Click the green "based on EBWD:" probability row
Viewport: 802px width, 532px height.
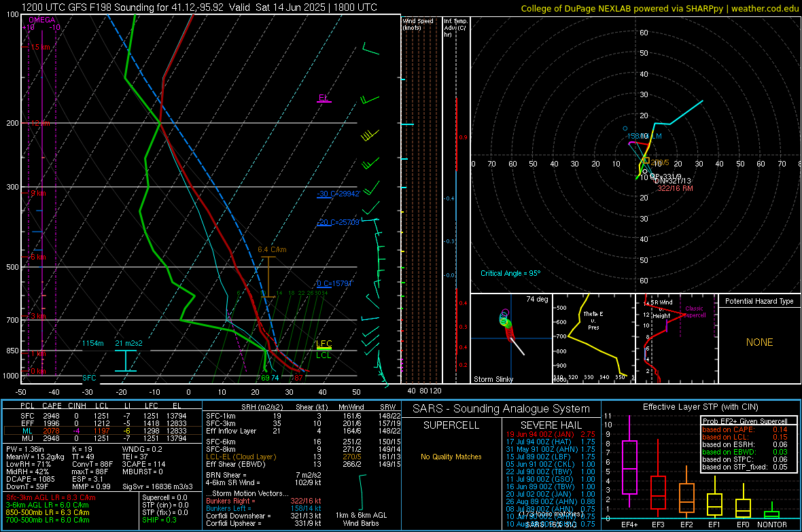tap(744, 452)
